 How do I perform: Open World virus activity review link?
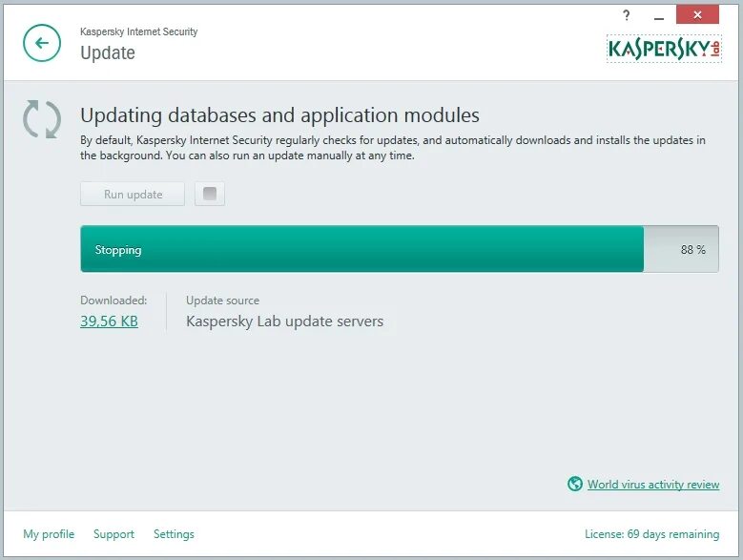click(x=653, y=485)
